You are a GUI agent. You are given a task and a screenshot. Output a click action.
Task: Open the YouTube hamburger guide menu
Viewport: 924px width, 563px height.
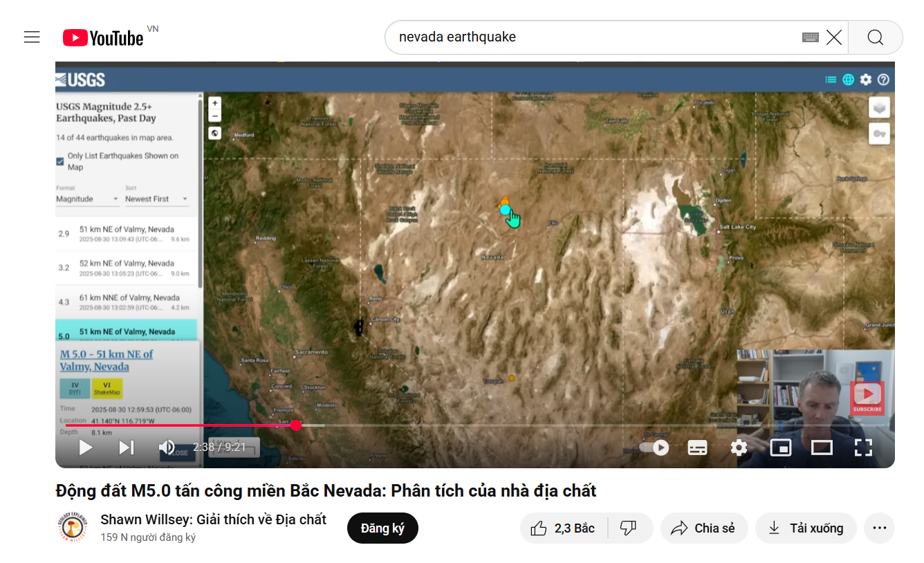click(32, 37)
